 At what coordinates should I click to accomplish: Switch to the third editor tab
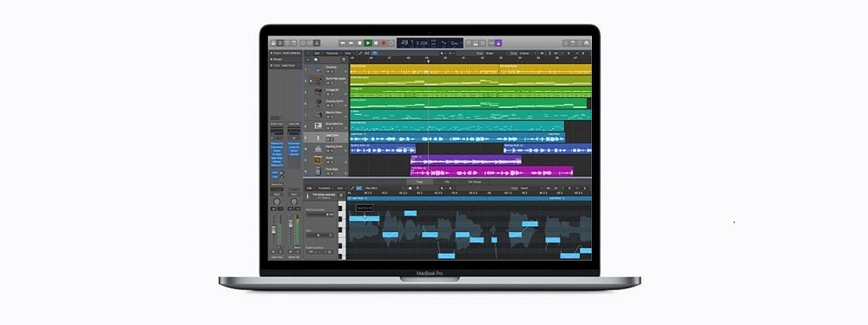pos(475,182)
